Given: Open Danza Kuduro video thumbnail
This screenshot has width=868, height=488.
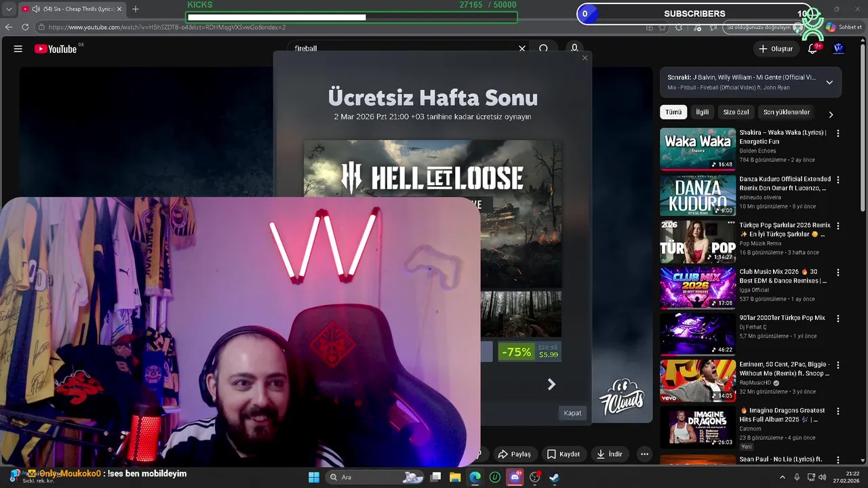Looking at the screenshot, I should click(698, 195).
